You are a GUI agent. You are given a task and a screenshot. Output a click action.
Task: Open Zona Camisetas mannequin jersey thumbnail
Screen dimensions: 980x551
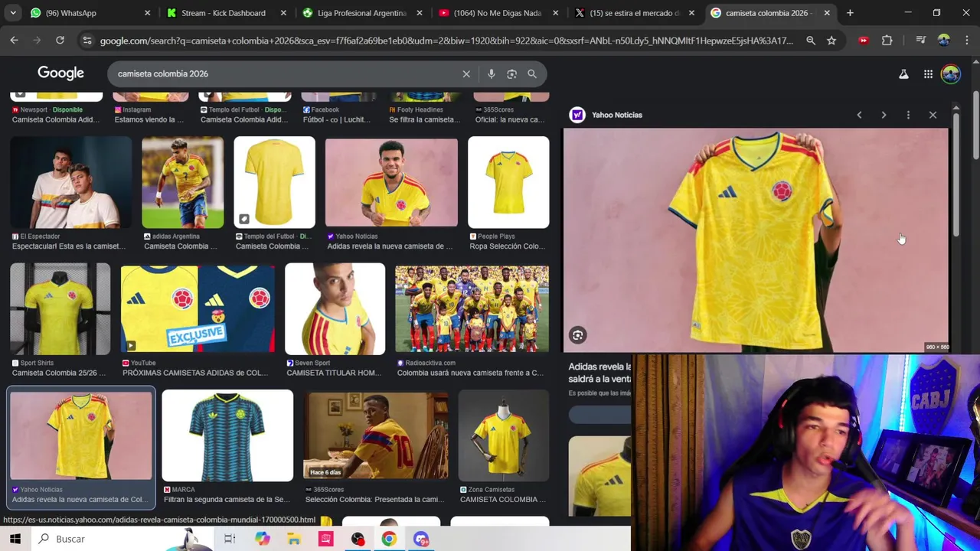(503, 435)
